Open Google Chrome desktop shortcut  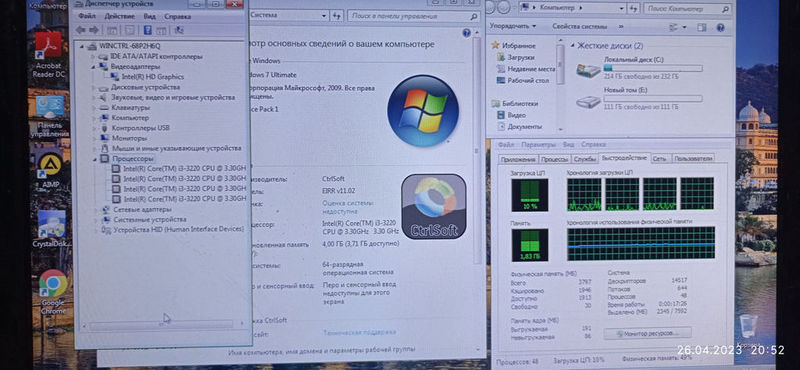pyautogui.click(x=53, y=291)
